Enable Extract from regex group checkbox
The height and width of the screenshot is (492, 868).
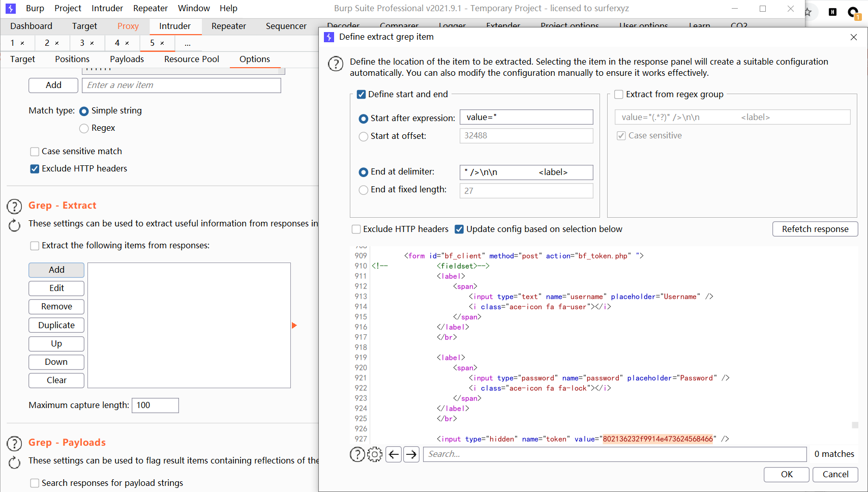619,94
